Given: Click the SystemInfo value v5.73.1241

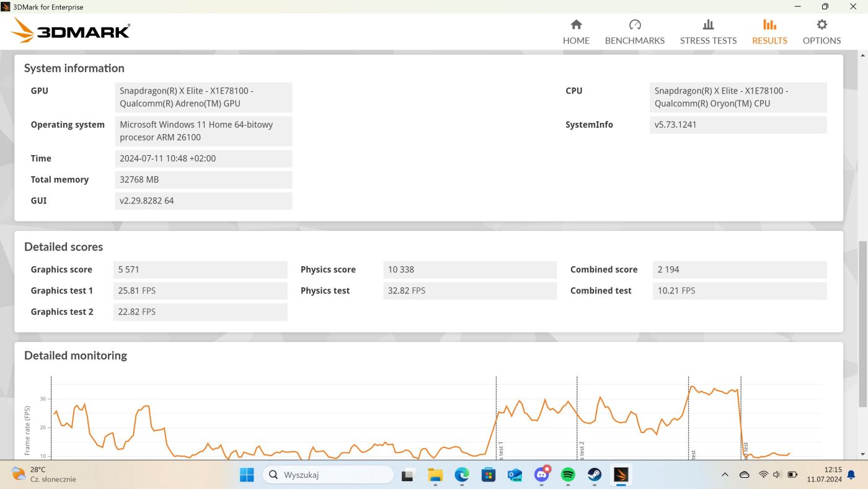Looking at the screenshot, I should click(x=738, y=125).
